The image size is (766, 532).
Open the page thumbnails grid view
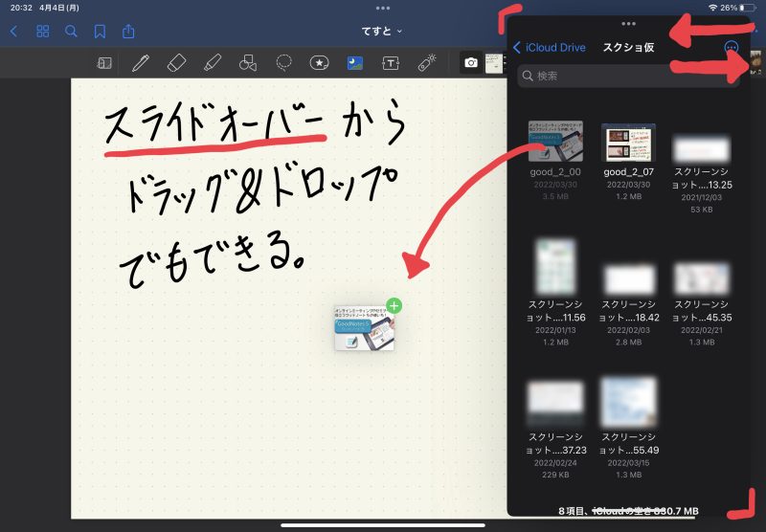click(x=42, y=31)
